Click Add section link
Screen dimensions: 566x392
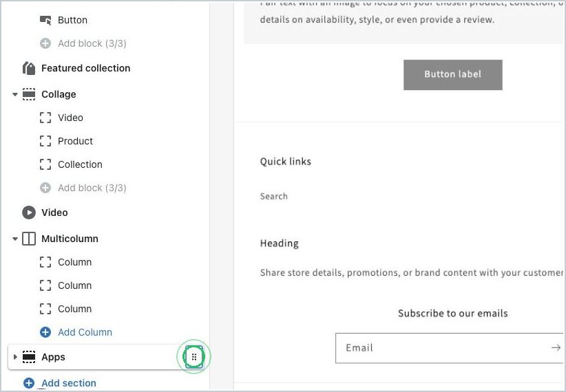click(69, 383)
